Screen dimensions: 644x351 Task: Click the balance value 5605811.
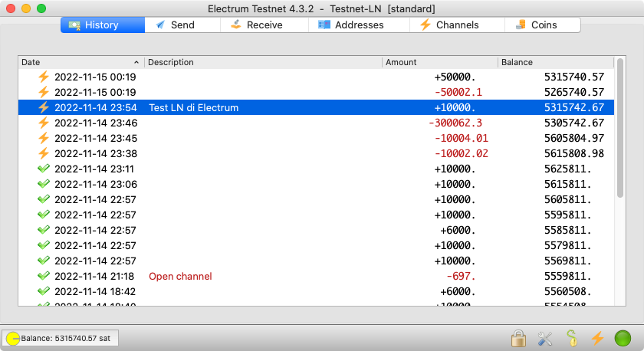(567, 199)
